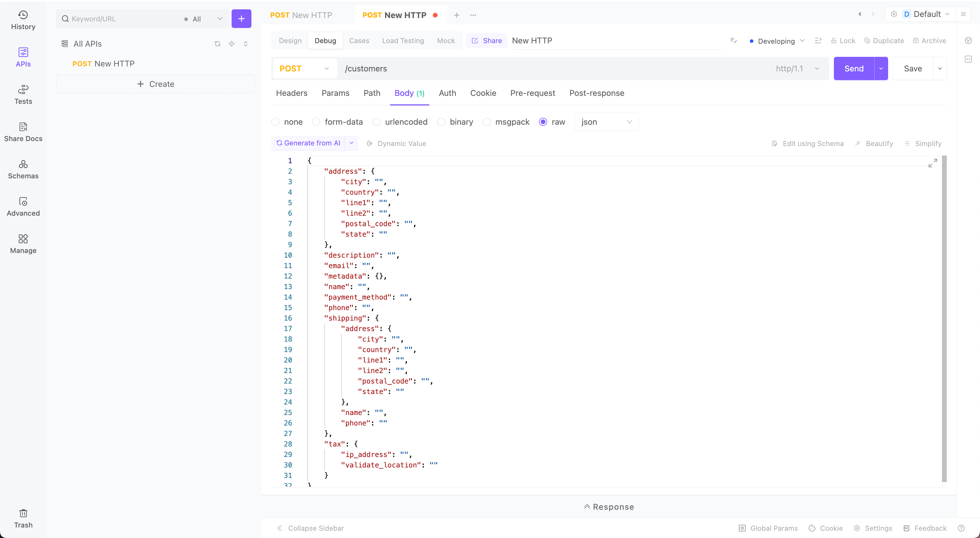
Task: Open the Save button dropdown arrow
Action: click(x=940, y=68)
